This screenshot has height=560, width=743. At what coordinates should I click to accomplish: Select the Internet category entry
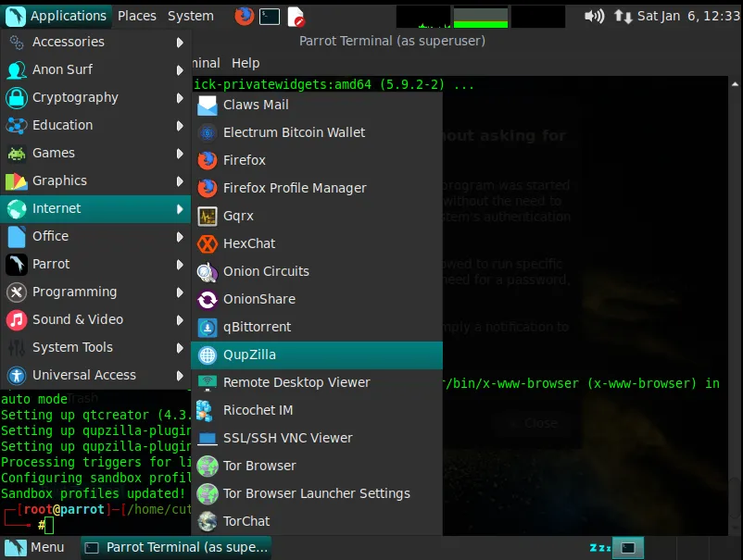pos(95,209)
